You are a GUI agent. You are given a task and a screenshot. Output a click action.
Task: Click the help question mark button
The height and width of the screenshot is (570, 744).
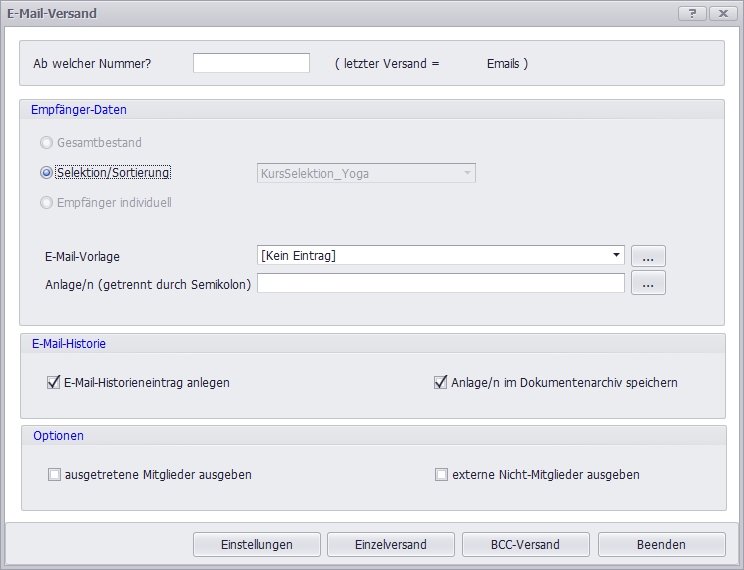tap(692, 14)
